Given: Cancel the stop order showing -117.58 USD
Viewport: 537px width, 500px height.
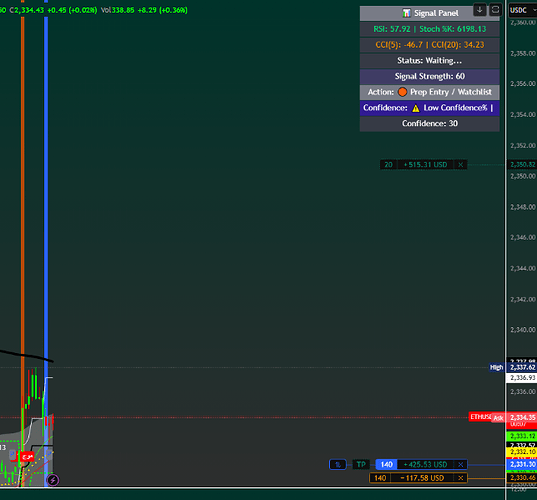Looking at the screenshot, I should tap(461, 478).
